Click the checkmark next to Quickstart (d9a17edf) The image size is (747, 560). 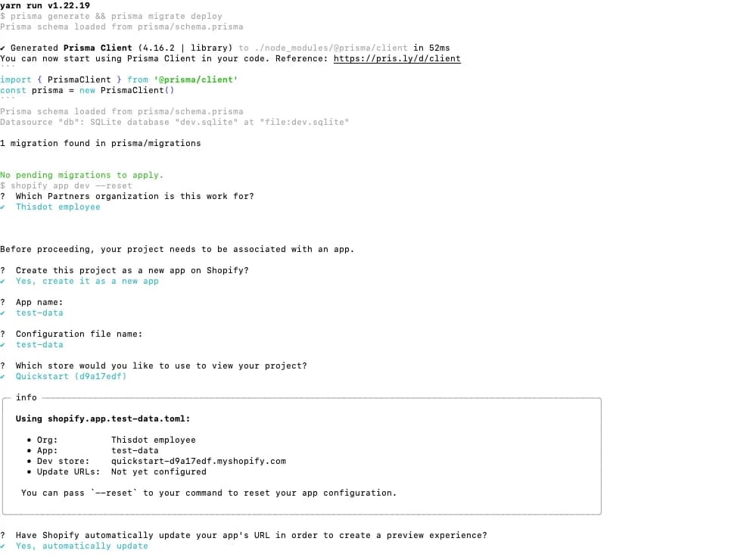point(3,377)
